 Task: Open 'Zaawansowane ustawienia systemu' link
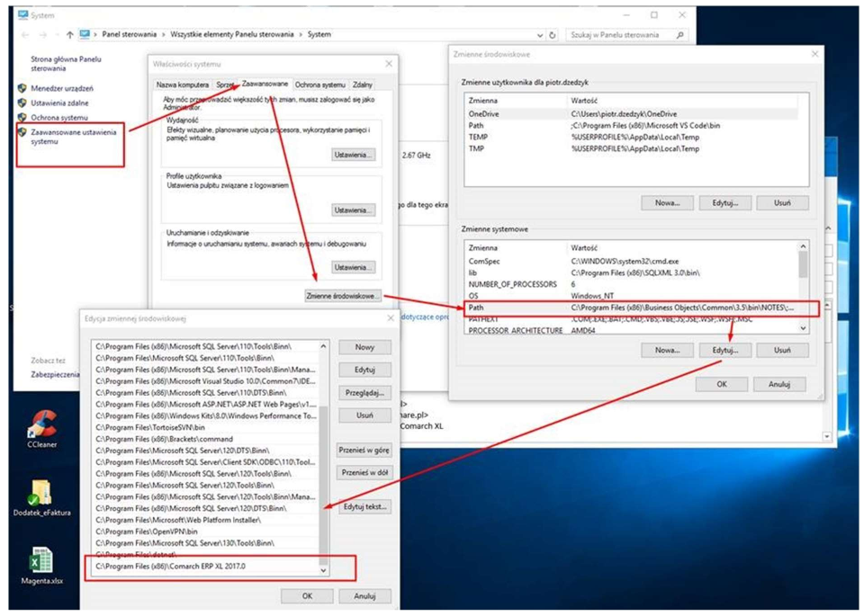pyautogui.click(x=73, y=137)
